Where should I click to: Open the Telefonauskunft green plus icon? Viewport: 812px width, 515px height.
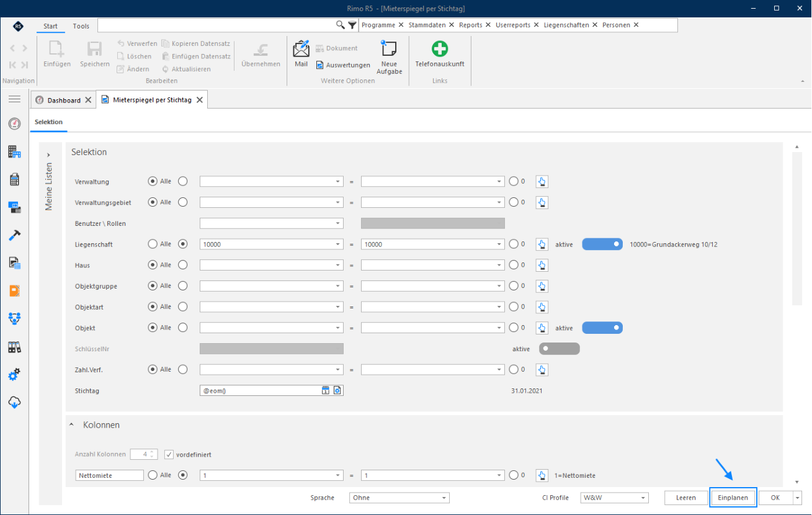(x=440, y=49)
